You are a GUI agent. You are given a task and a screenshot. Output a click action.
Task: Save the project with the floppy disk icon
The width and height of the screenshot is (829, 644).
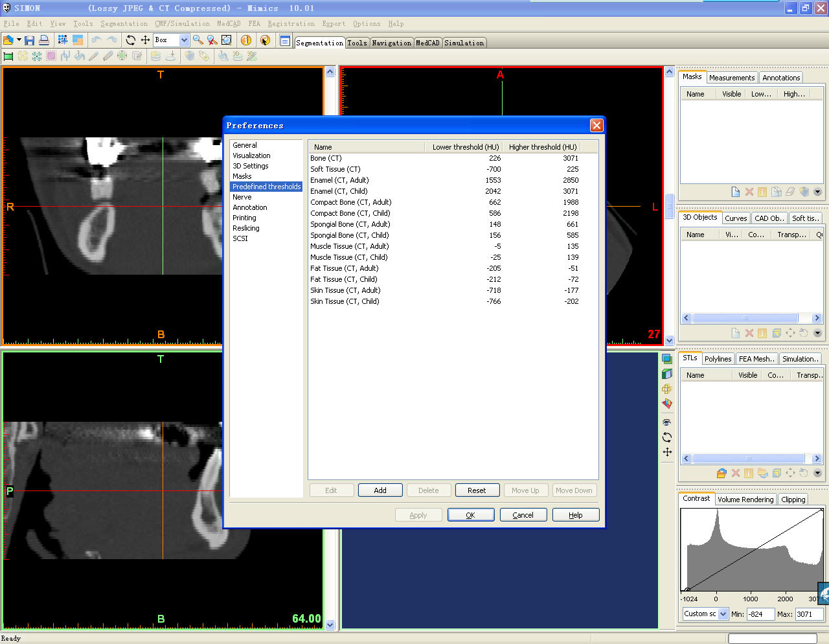30,40
